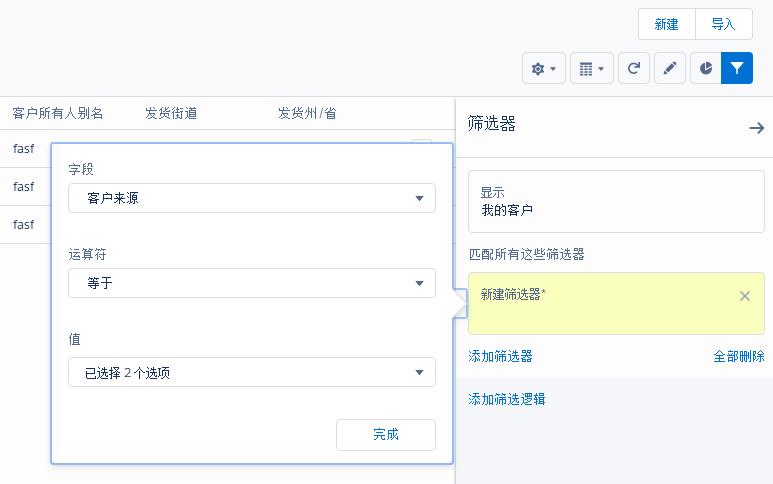Open the 显示 我的客户 scope box
The width and height of the screenshot is (773, 484).
coord(616,201)
